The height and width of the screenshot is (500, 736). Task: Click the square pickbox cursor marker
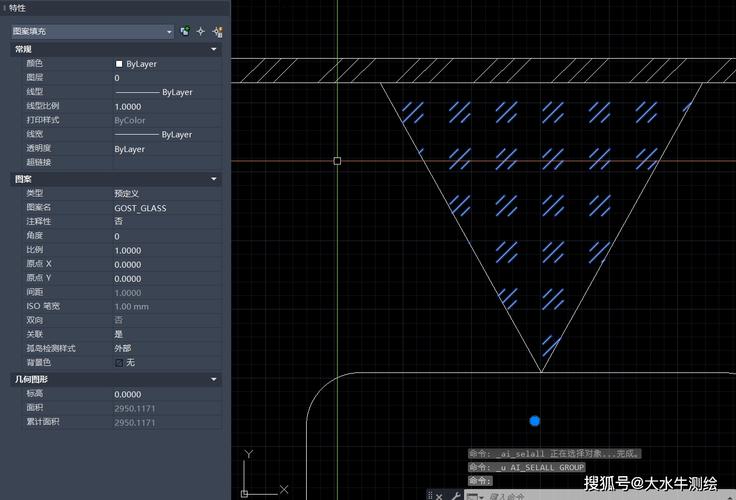pyautogui.click(x=337, y=160)
